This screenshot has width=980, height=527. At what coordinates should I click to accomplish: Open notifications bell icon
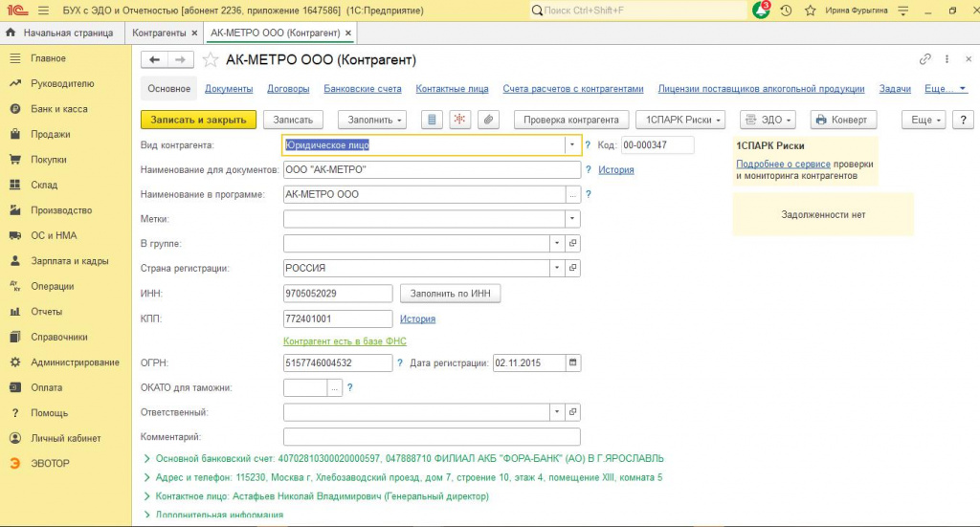pos(761,10)
